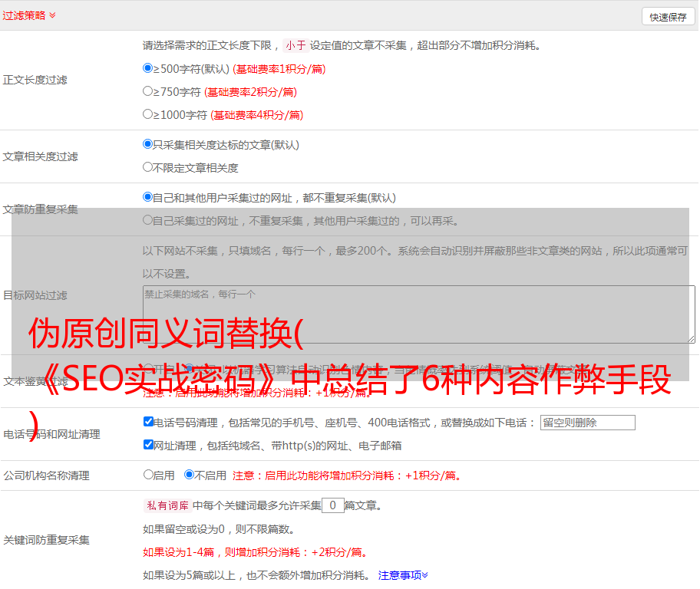
Task: Click the 基础费率4积分/篇 red note
Action: 256,115
